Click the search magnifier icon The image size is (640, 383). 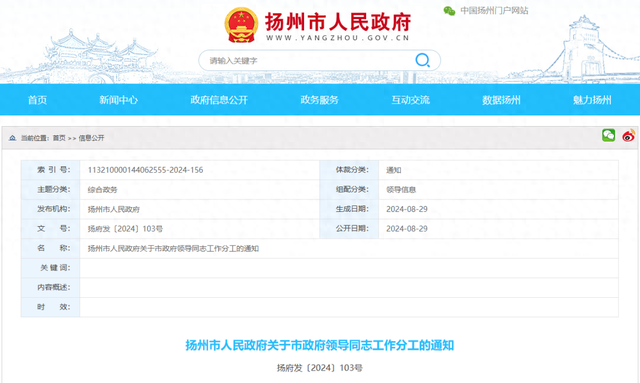(422, 60)
